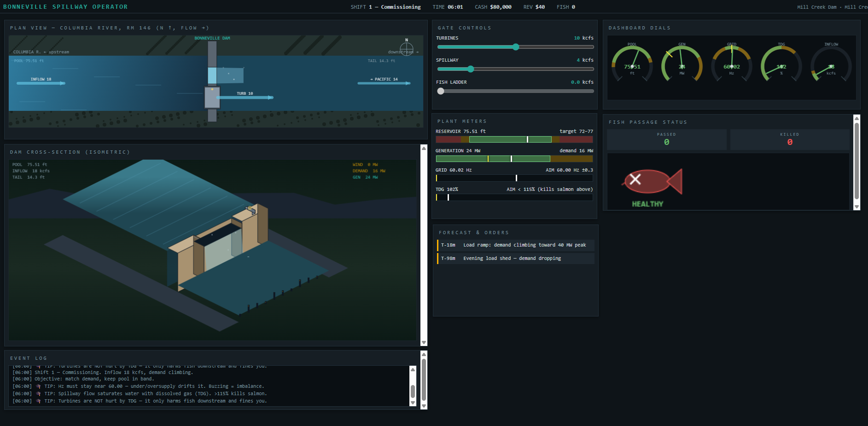Click the KILLED fish counter card
The width and height of the screenshot is (868, 426).
(790, 139)
